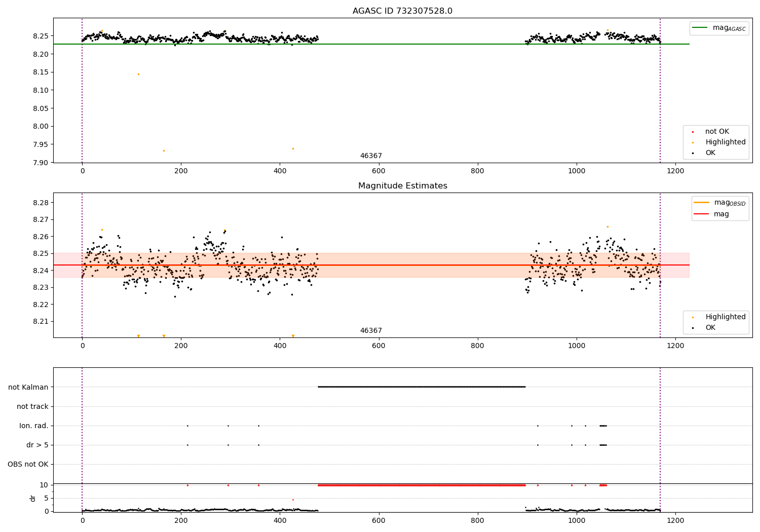Click the 8.25 y-axis tick in top plot
The height and width of the screenshot is (532, 760).
[x=40, y=36]
